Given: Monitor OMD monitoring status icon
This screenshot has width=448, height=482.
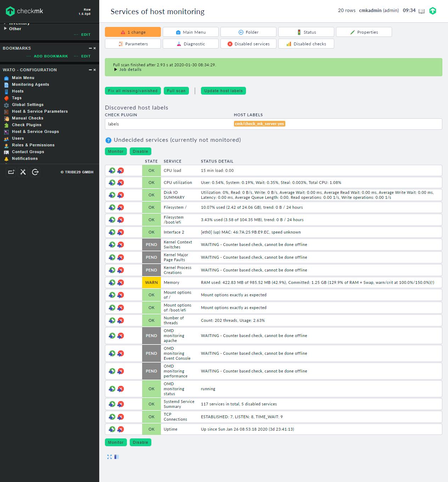Looking at the screenshot, I should (112, 389).
